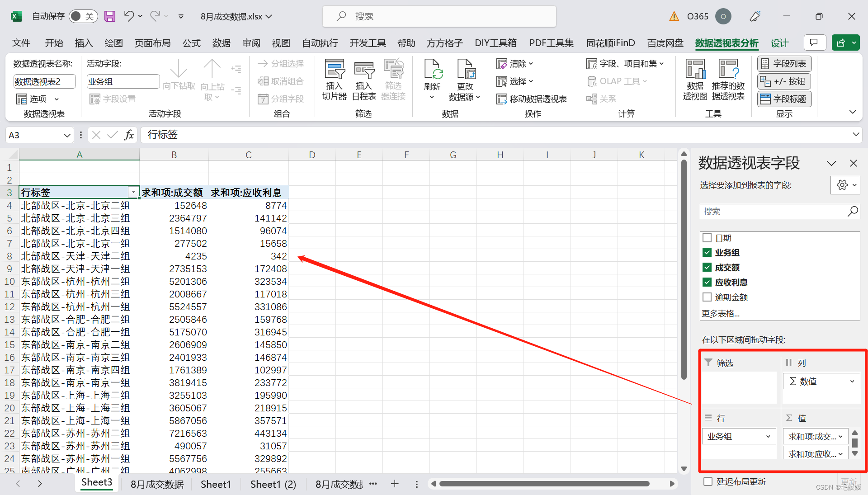Open field pane gear tools dropdown

click(845, 185)
